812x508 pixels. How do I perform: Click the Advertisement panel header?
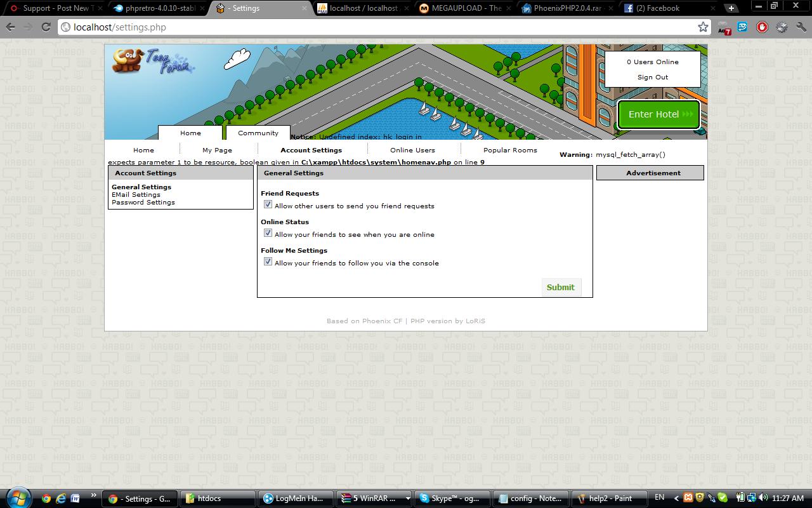pos(650,173)
